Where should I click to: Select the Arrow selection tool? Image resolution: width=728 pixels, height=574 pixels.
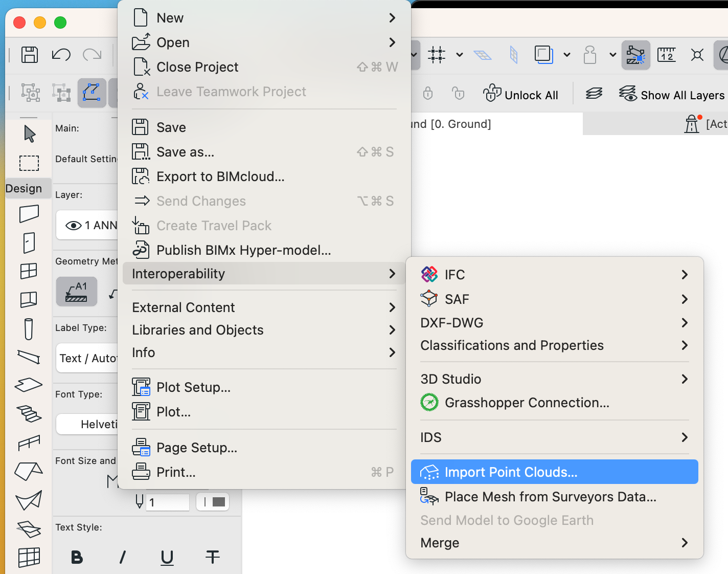click(30, 134)
